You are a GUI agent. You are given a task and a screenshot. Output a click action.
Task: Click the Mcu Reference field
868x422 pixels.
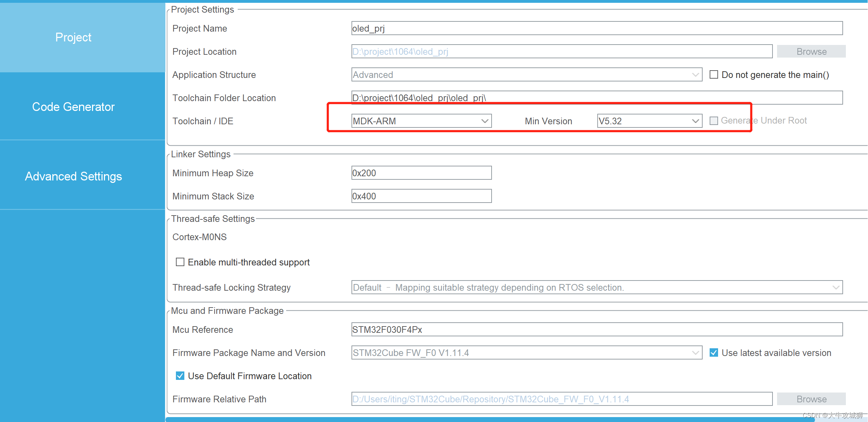point(596,330)
